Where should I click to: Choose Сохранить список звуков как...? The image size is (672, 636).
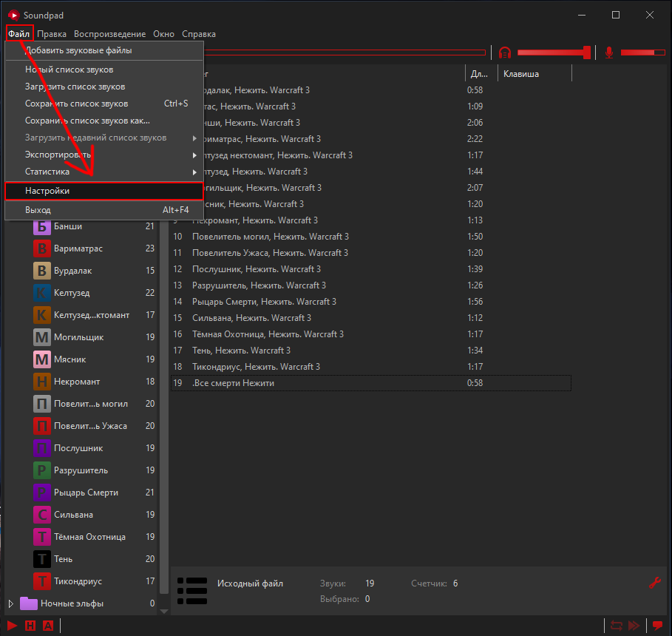104,121
